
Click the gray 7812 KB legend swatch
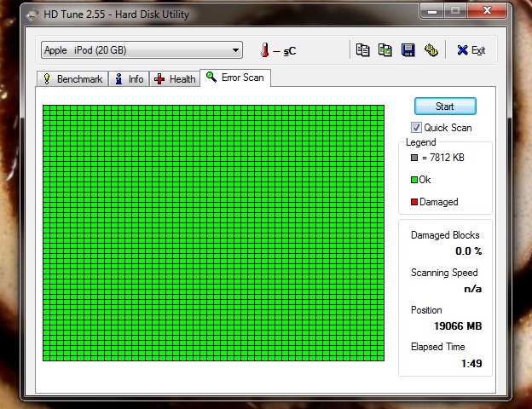click(x=414, y=158)
